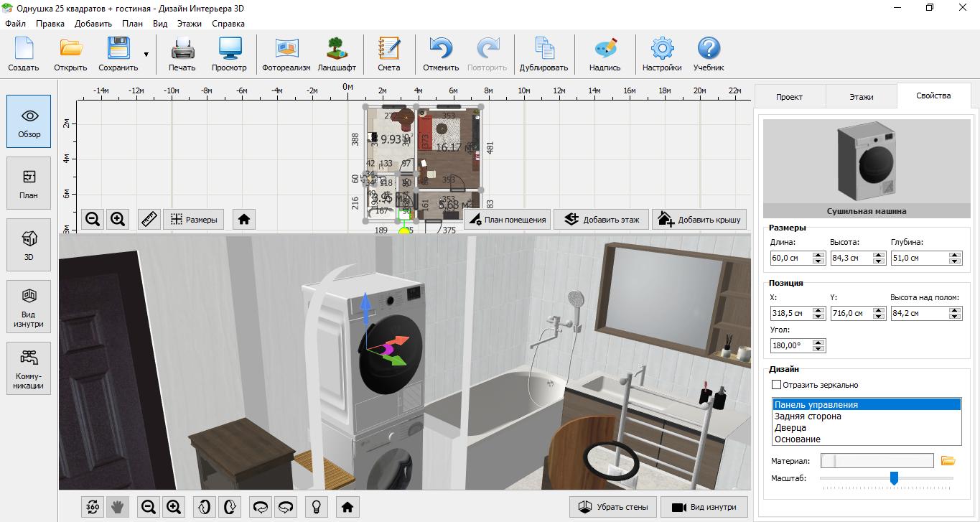Click the Photorealism render icon
Screen dimensions: 980x522
tap(286, 54)
